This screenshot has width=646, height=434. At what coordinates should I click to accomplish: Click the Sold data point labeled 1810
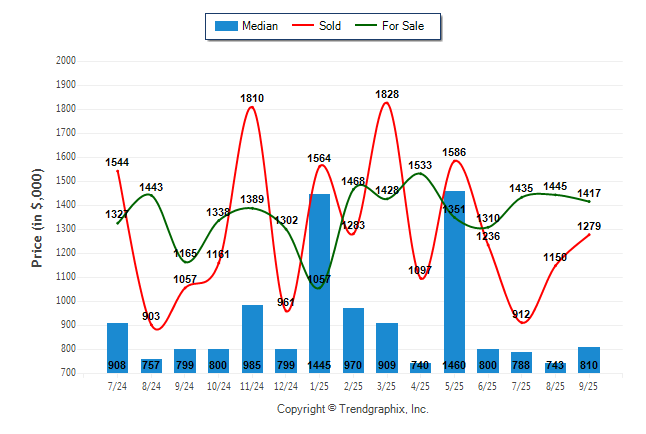252,106
